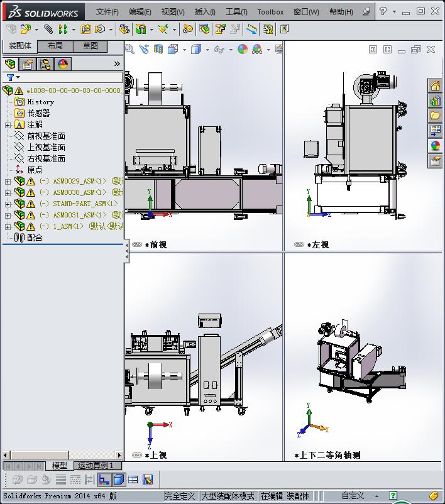The width and height of the screenshot is (445, 504).
Task: Click Hide/Show Items glasses icon
Action: click(x=219, y=49)
